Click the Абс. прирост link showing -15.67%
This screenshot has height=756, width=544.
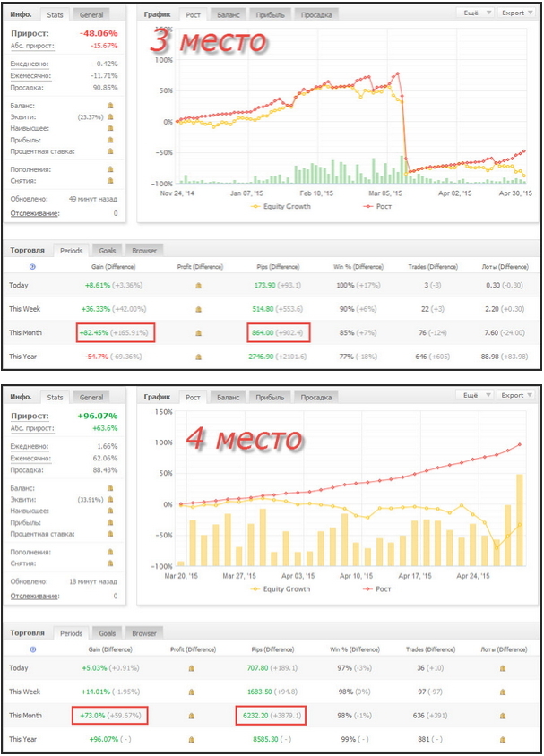pos(32,46)
